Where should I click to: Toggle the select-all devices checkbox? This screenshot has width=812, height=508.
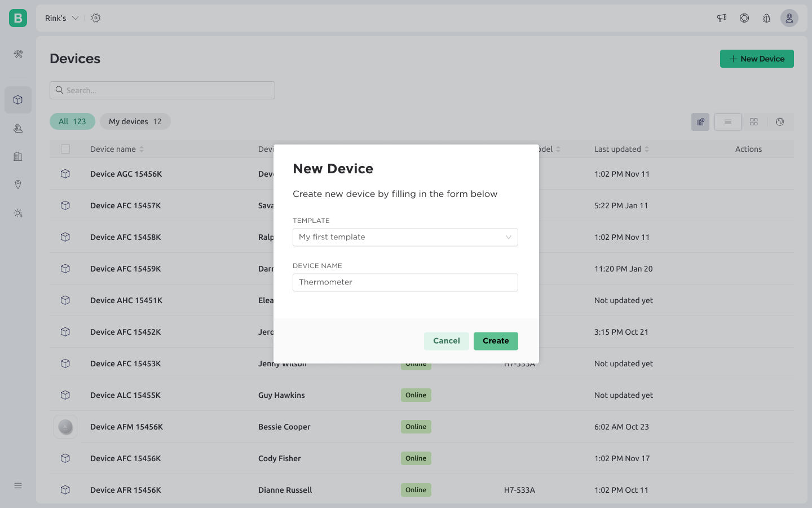click(65, 149)
